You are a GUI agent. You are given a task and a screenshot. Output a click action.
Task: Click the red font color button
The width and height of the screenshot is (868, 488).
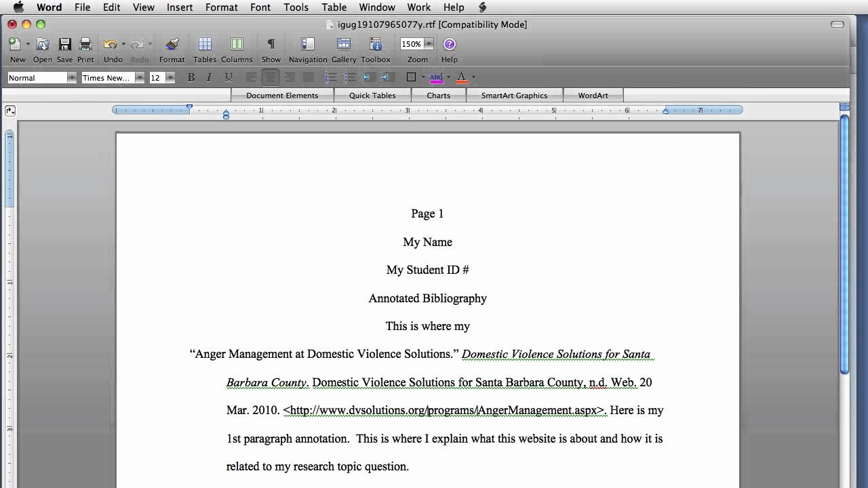(x=462, y=77)
